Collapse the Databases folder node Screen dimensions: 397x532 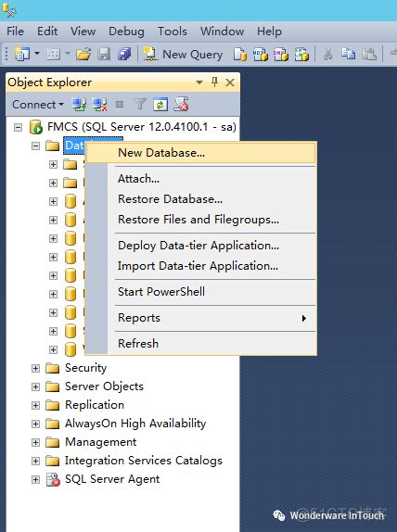(35, 146)
